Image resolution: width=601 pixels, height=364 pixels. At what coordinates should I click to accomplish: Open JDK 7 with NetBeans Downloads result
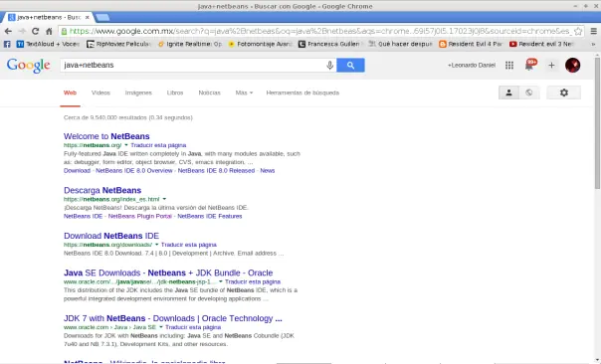click(173, 319)
